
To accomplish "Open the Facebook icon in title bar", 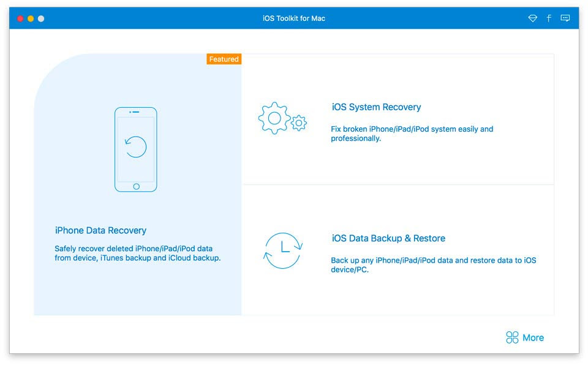I will (549, 18).
